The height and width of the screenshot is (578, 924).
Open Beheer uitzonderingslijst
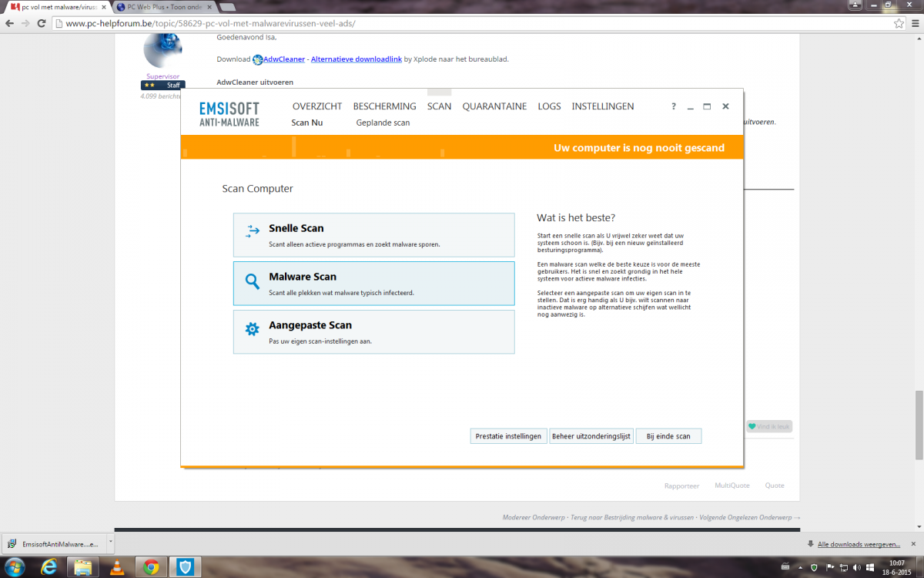(x=591, y=436)
